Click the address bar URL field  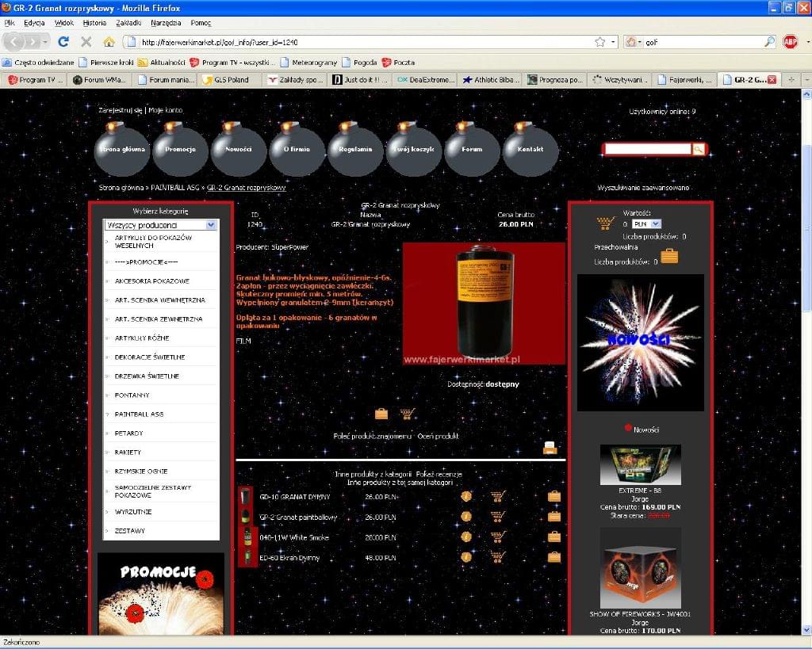pyautogui.click(x=362, y=43)
